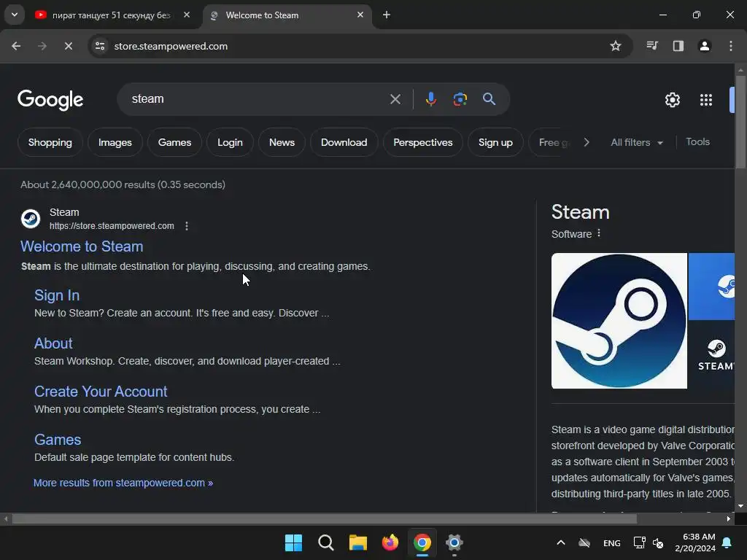This screenshot has width=747, height=560.
Task: Search by image with Google Lens
Action: pyautogui.click(x=460, y=99)
